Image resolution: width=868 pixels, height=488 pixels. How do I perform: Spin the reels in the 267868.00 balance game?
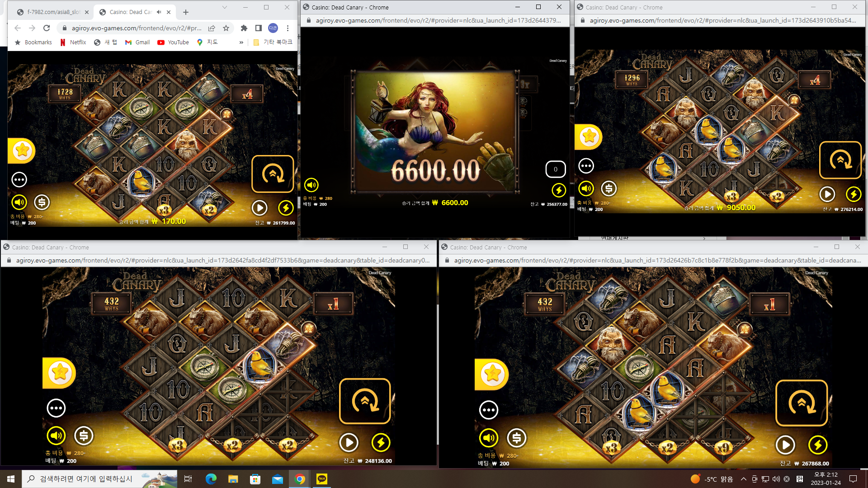802,403
